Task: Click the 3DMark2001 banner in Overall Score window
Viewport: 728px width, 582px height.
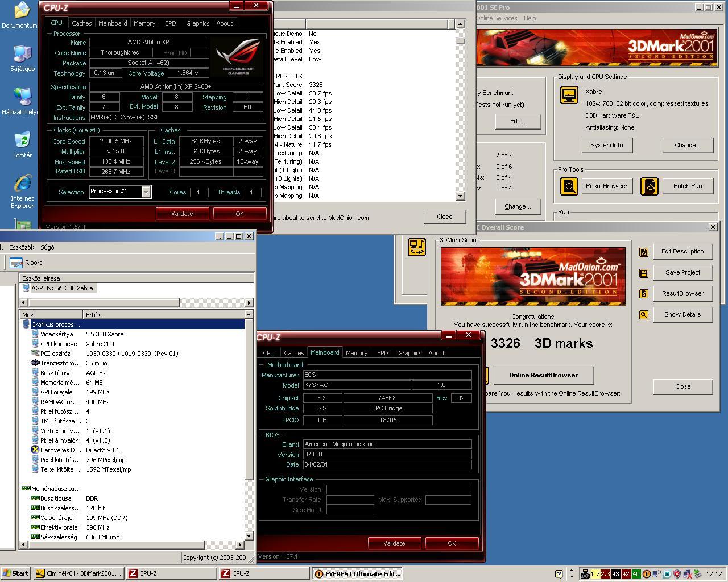Action: point(533,276)
